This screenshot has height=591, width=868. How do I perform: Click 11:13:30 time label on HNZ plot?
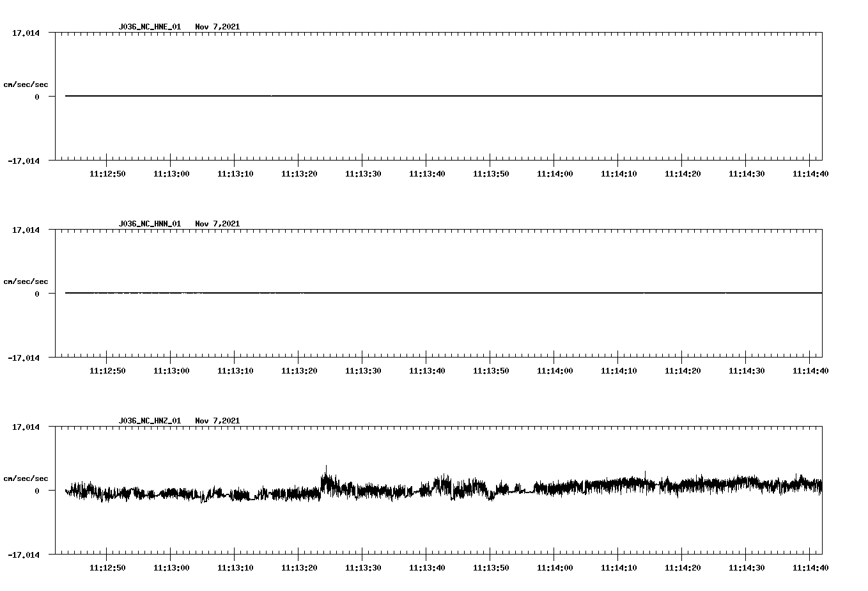[x=363, y=568]
